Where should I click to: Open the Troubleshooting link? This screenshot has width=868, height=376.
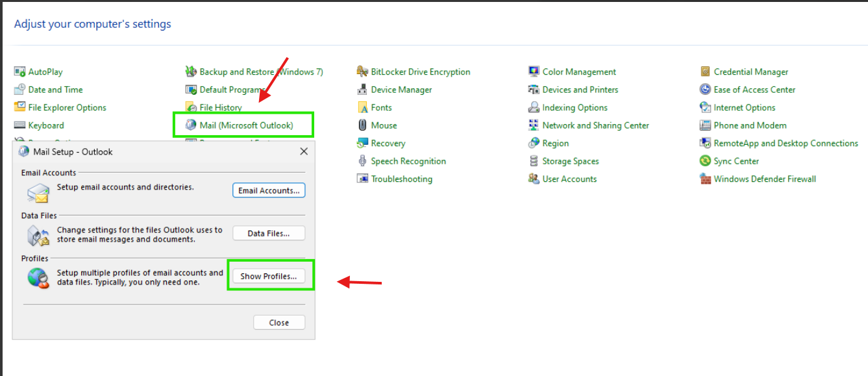coord(401,179)
